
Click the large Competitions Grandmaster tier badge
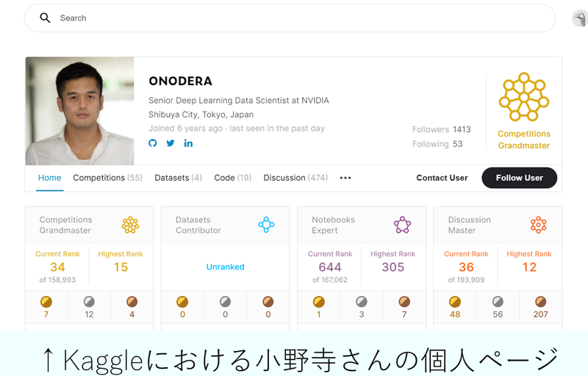pos(524,97)
